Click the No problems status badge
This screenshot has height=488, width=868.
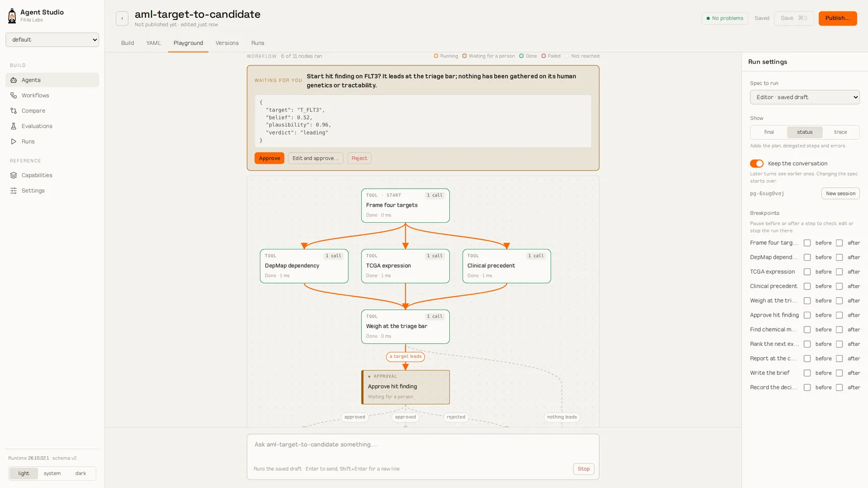[725, 18]
